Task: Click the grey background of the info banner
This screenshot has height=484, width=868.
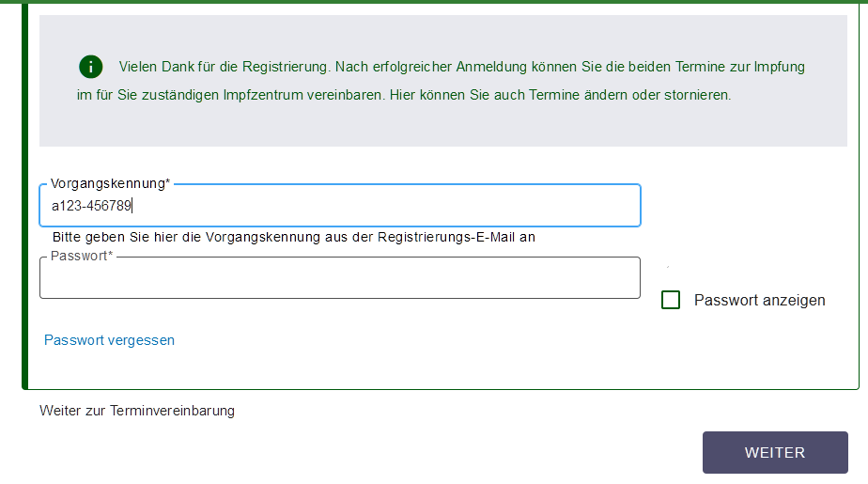Action: click(x=442, y=128)
